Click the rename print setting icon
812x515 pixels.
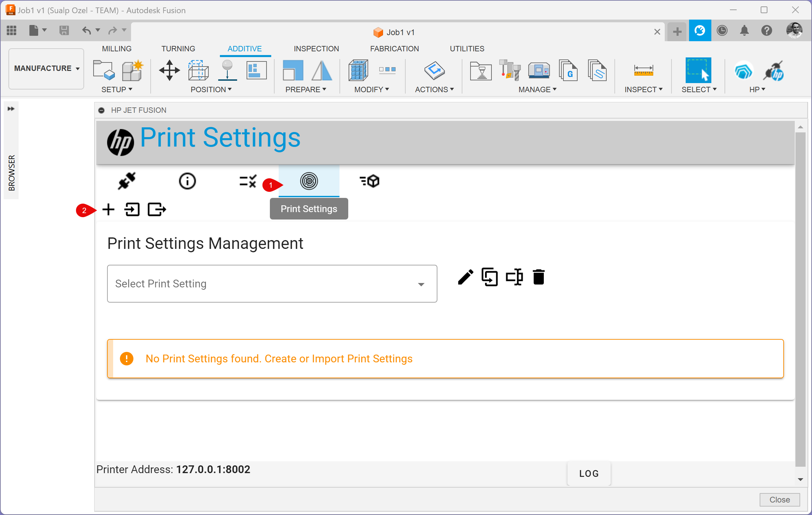tap(514, 277)
